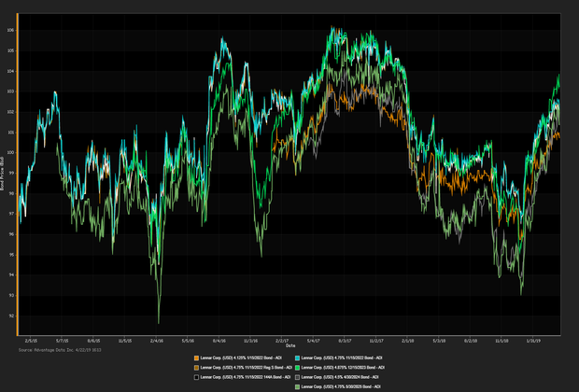Click the 'Bond Price' y-axis title

2,174
